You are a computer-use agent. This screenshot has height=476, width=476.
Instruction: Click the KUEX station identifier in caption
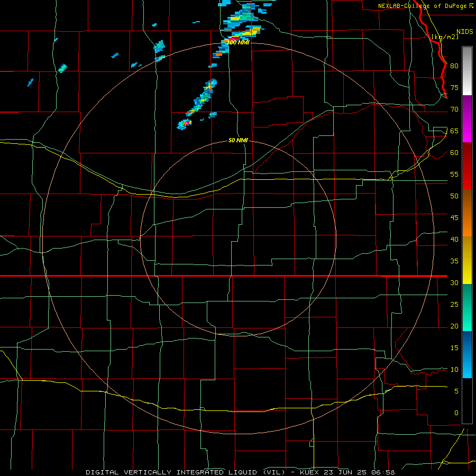309,472
